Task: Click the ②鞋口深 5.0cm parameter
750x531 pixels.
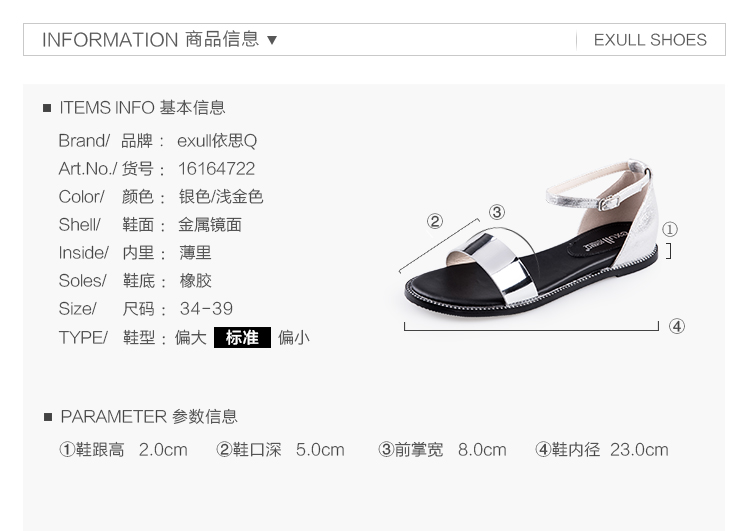Action: 280,450
